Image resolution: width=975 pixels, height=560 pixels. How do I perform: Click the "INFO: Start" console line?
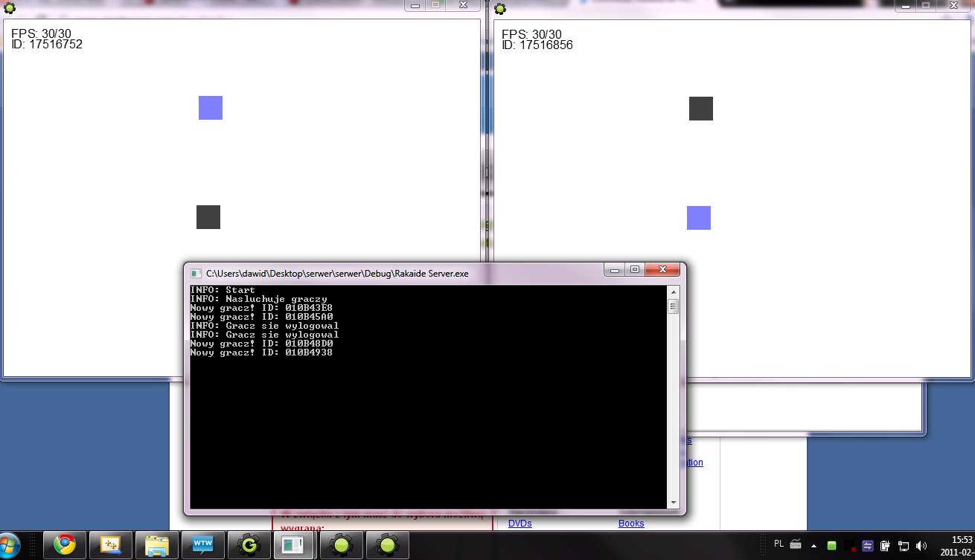pyautogui.click(x=223, y=290)
